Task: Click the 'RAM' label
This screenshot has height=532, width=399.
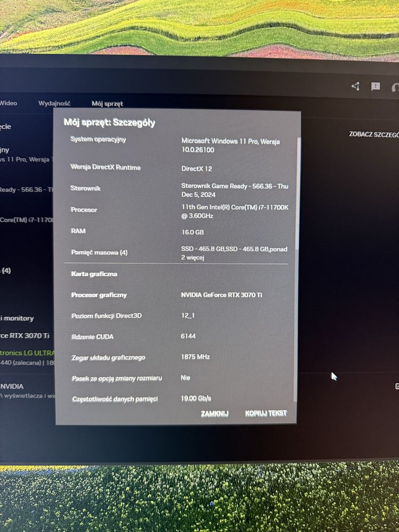Action: 78,231
